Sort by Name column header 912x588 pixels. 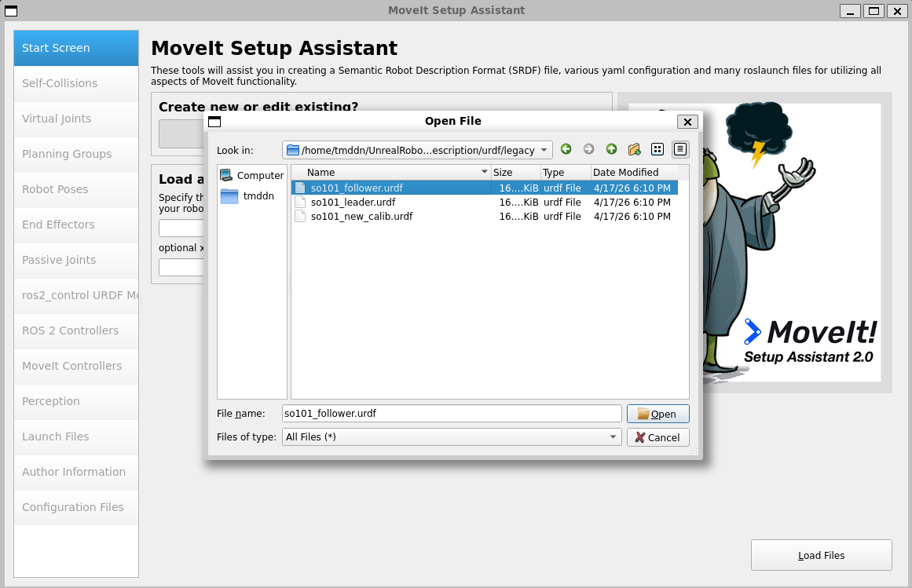pyautogui.click(x=391, y=172)
